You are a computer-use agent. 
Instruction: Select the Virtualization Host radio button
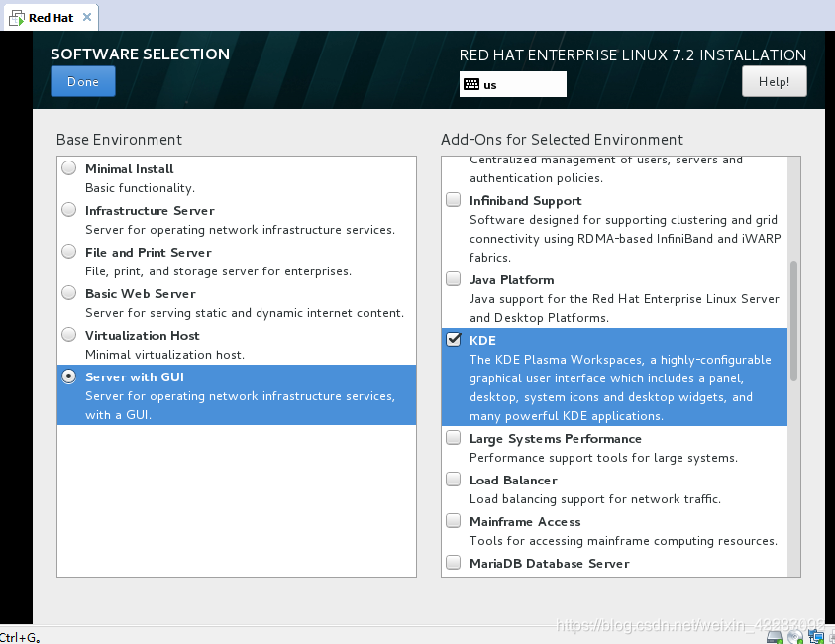point(68,335)
